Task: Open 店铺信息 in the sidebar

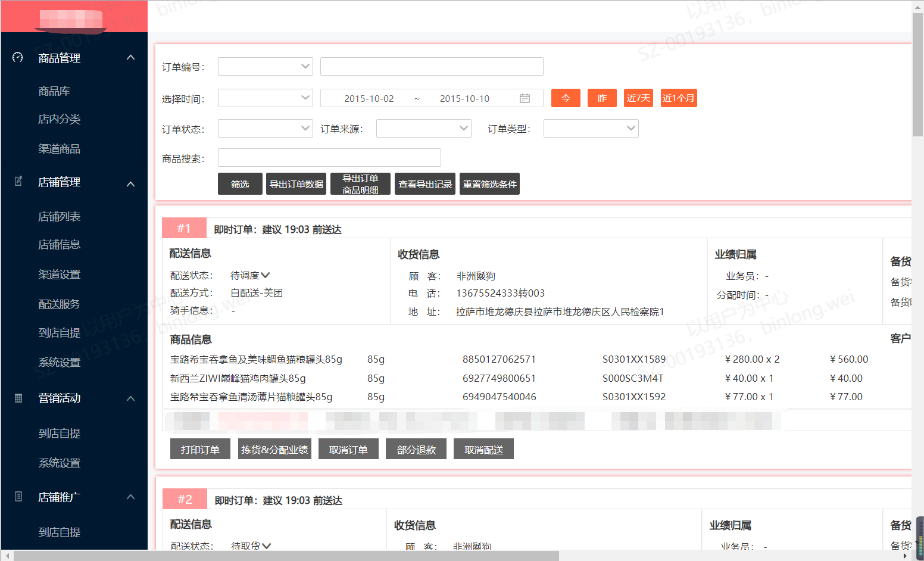Action: pos(59,244)
